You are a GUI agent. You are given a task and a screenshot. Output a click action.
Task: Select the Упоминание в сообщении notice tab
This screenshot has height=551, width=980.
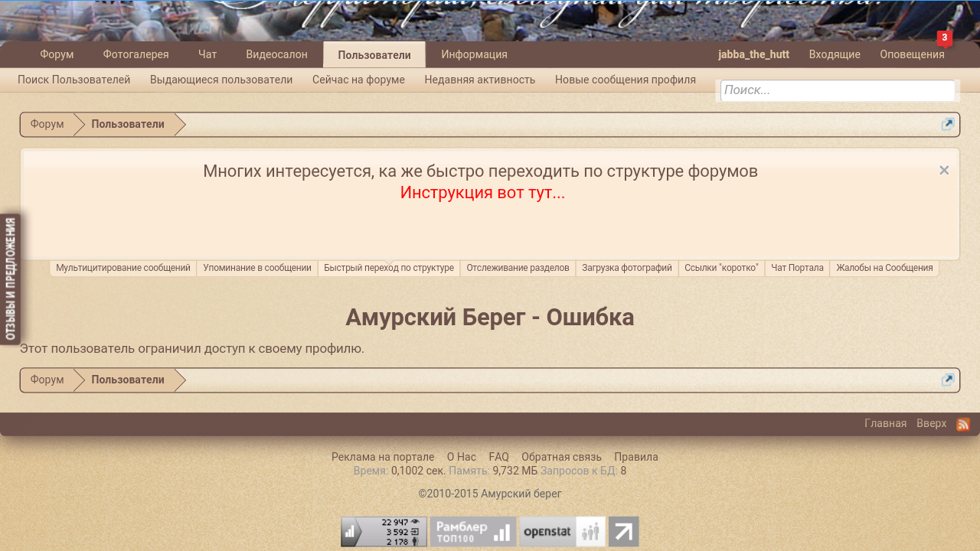(257, 268)
